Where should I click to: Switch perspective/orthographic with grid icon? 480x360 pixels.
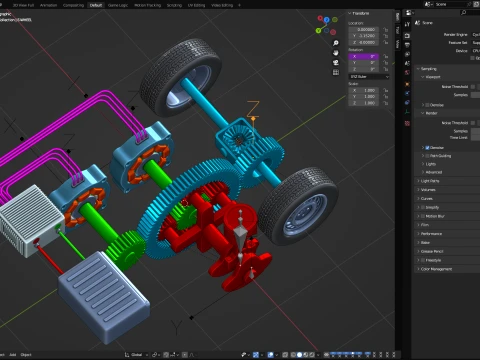click(x=336, y=72)
